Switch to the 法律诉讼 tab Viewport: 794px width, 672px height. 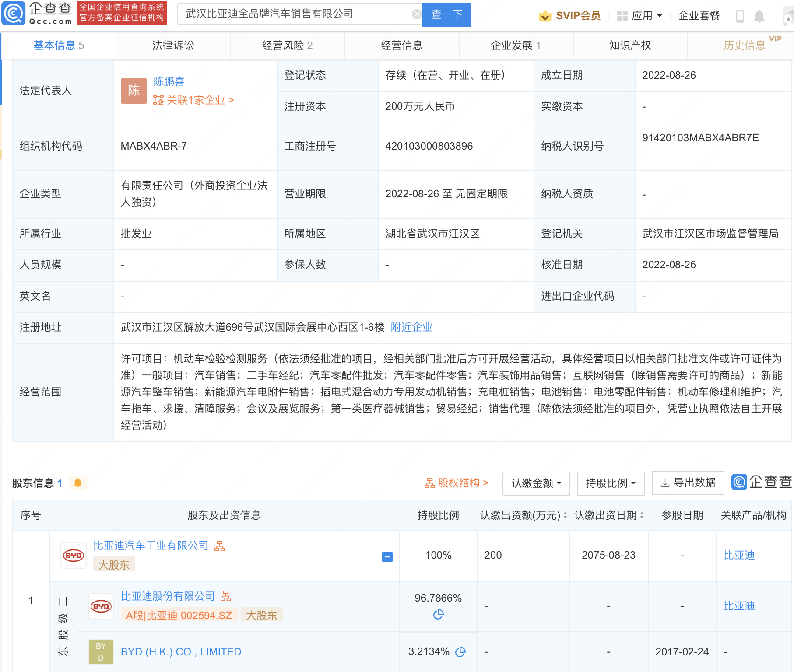(x=173, y=45)
